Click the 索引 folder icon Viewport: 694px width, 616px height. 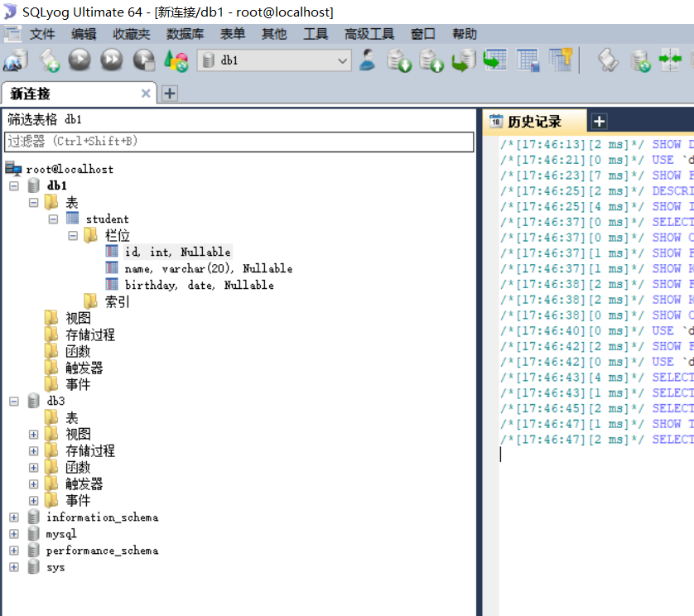pyautogui.click(x=91, y=301)
